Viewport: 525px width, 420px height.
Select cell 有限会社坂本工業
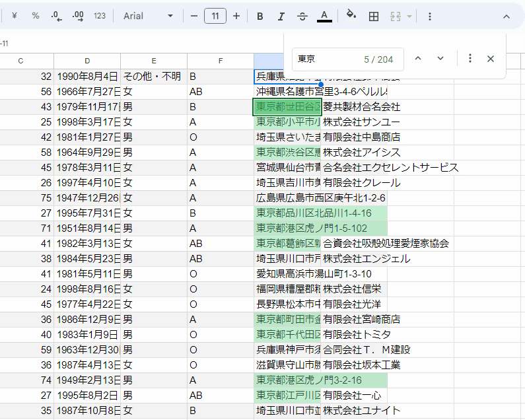354,365
